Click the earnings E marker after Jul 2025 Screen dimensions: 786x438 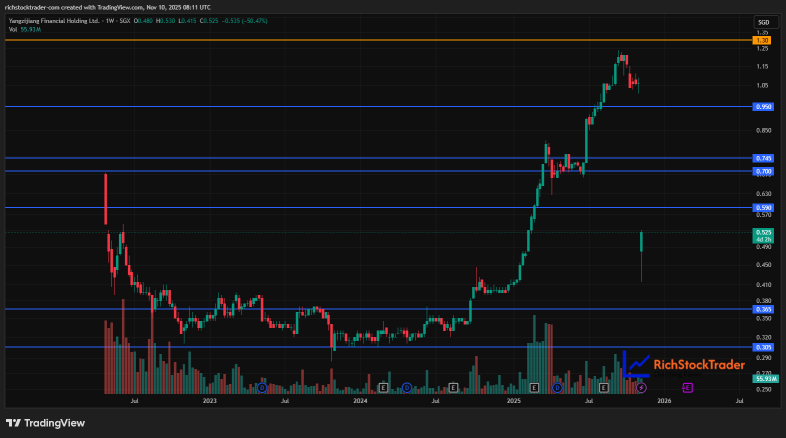[x=604, y=387]
